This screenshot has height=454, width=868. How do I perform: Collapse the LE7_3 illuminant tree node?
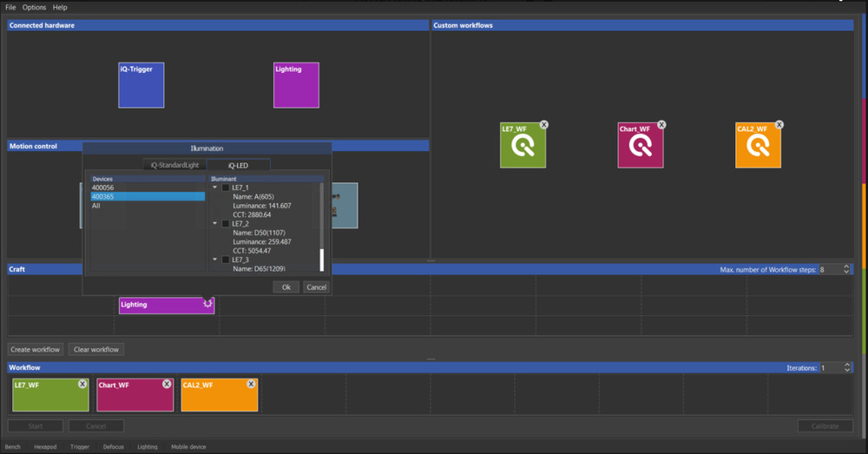point(215,260)
